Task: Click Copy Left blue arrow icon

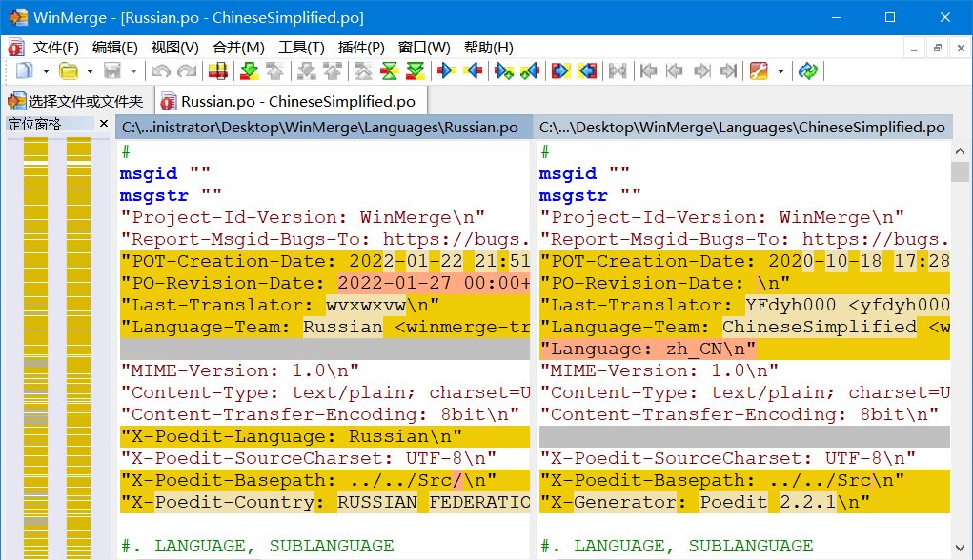Action: (x=473, y=71)
